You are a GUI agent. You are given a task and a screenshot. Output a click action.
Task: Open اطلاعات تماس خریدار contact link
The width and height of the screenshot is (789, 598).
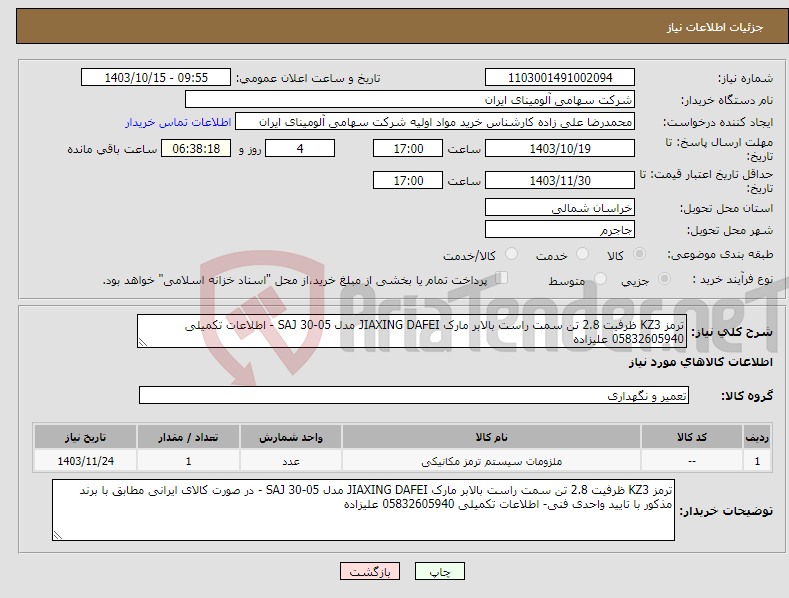pos(178,122)
